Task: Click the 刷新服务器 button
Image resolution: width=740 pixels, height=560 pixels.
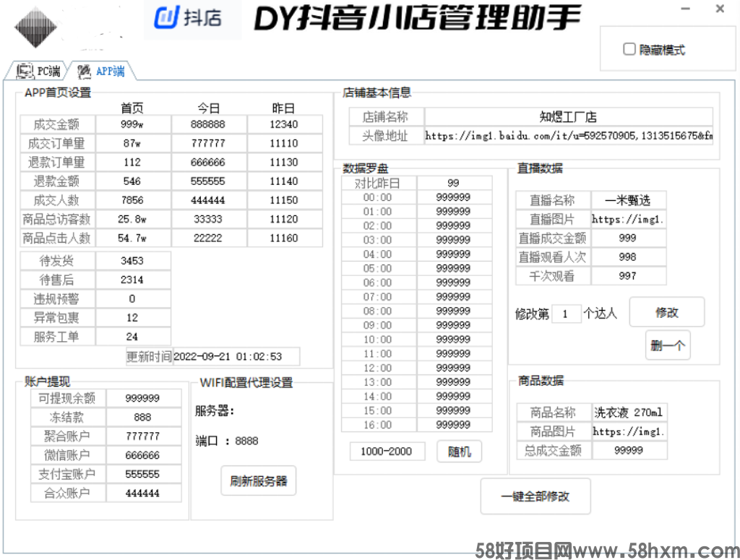Action: click(259, 481)
